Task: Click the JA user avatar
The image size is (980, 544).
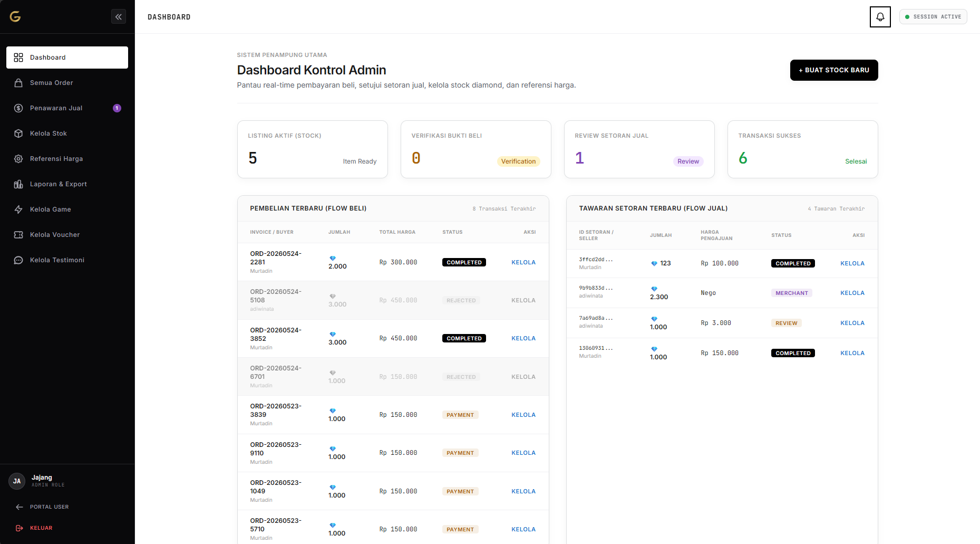Action: (17, 481)
